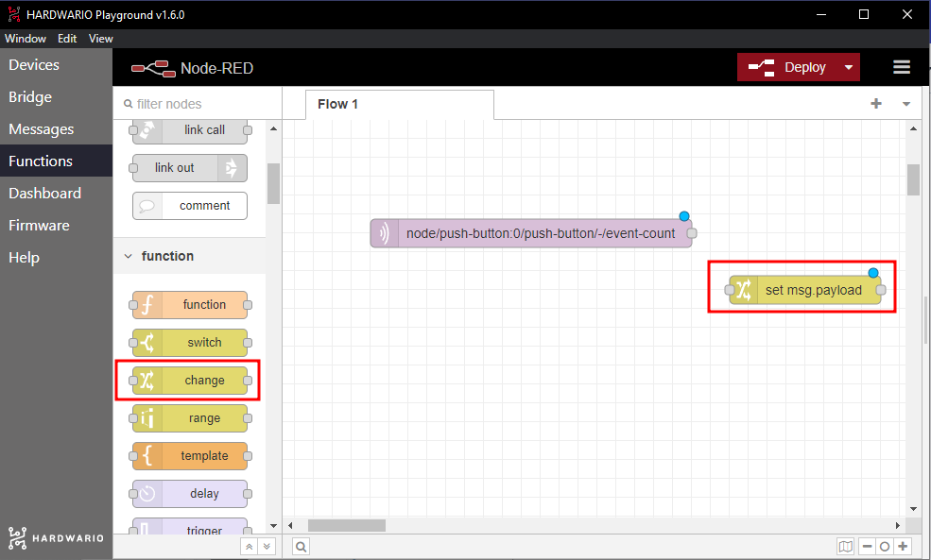Image resolution: width=931 pixels, height=560 pixels.
Task: Click canvas scroll left arrow
Action: pyautogui.click(x=290, y=526)
